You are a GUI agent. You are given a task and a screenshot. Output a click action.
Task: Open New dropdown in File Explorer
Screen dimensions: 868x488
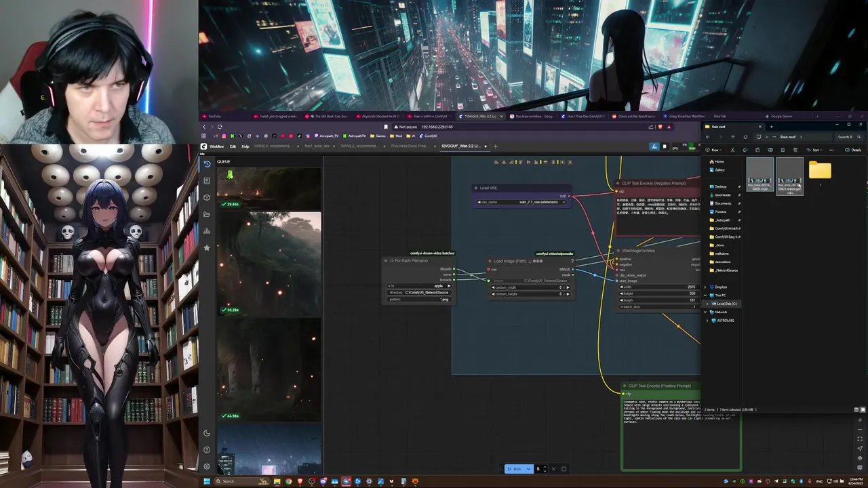coord(713,150)
